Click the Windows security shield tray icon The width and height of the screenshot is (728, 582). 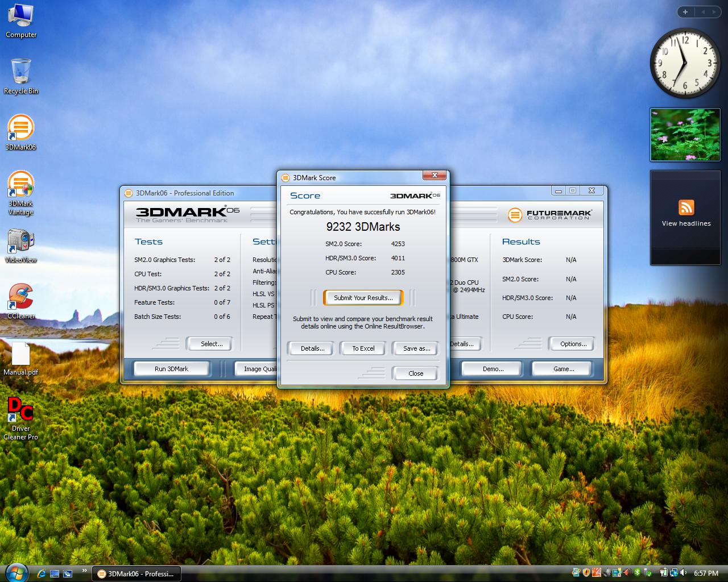(x=586, y=572)
